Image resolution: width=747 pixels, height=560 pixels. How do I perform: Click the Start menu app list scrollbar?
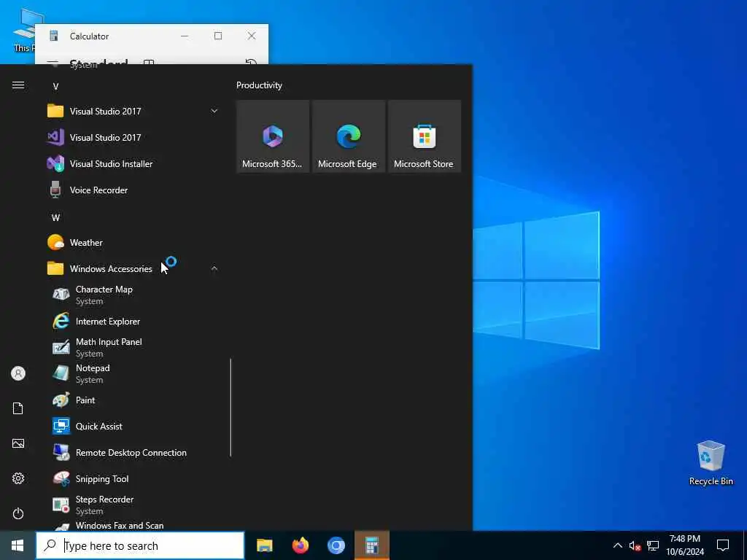231,408
